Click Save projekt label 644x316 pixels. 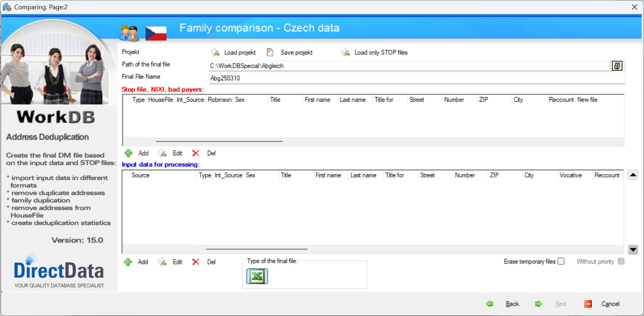pos(297,52)
